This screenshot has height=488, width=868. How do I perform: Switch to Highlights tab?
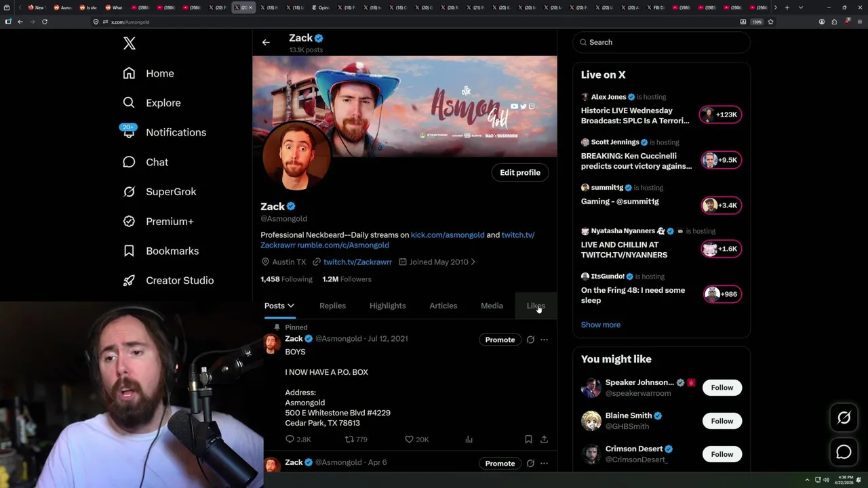click(x=388, y=306)
